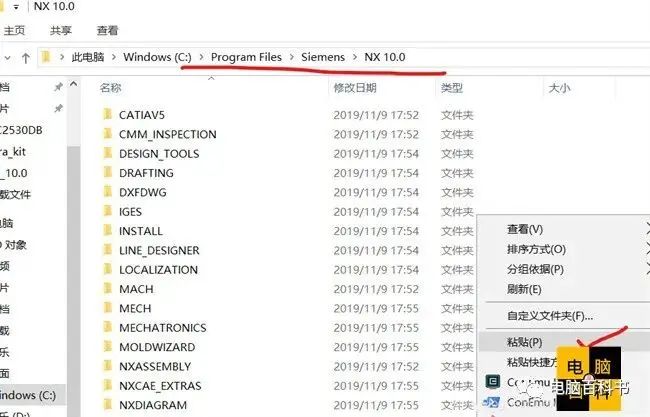
Task: Select the LOCALIZATION folder name
Action: coord(158,269)
